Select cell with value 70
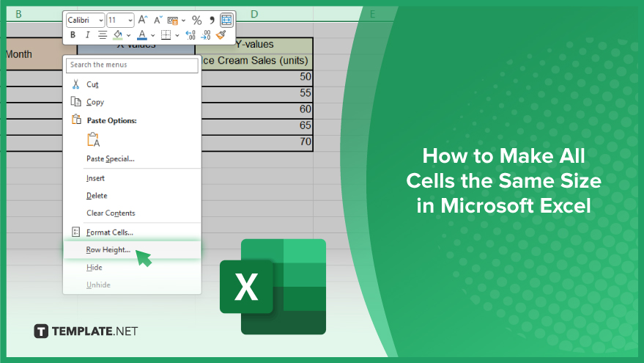 pyautogui.click(x=257, y=142)
